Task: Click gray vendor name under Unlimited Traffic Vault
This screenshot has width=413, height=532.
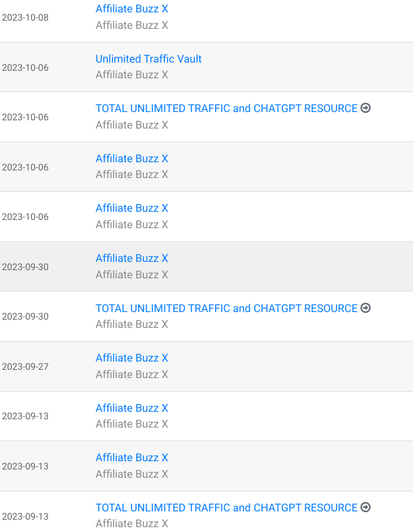Action: (x=131, y=75)
